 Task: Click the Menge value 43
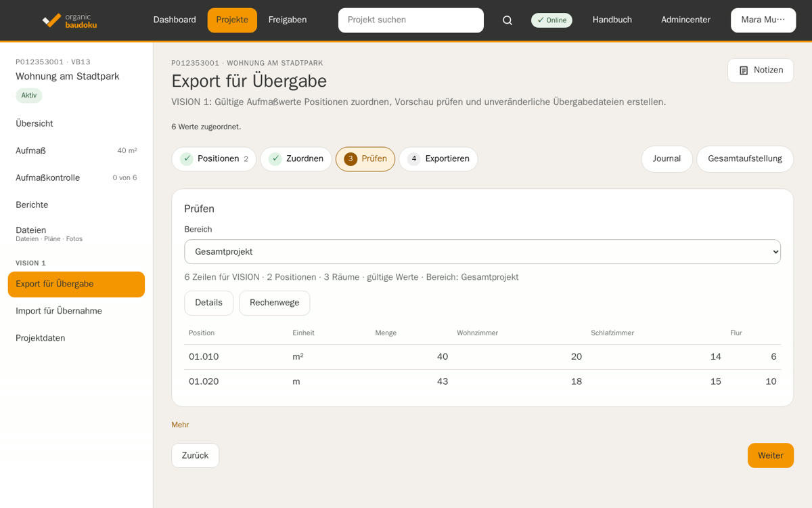(443, 382)
